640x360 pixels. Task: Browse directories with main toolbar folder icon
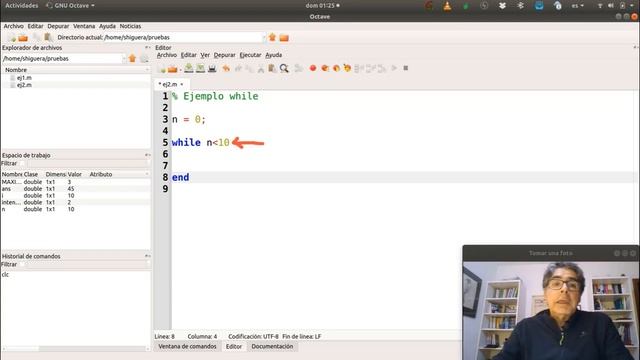point(284,38)
